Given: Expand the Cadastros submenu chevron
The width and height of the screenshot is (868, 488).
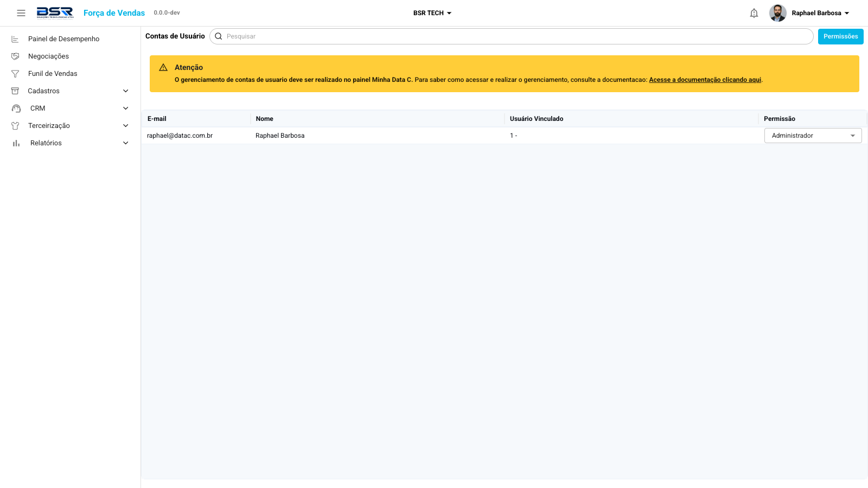Looking at the screenshot, I should pos(126,91).
